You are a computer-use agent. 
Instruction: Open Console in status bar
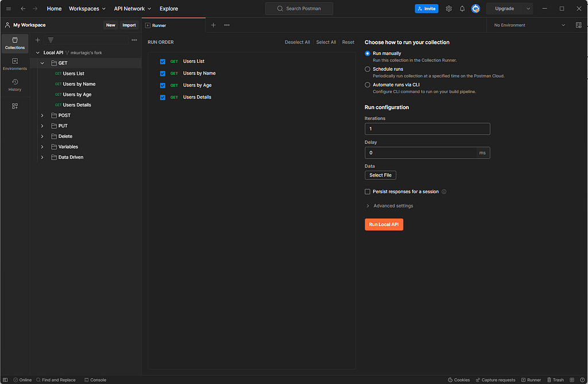[x=95, y=380]
